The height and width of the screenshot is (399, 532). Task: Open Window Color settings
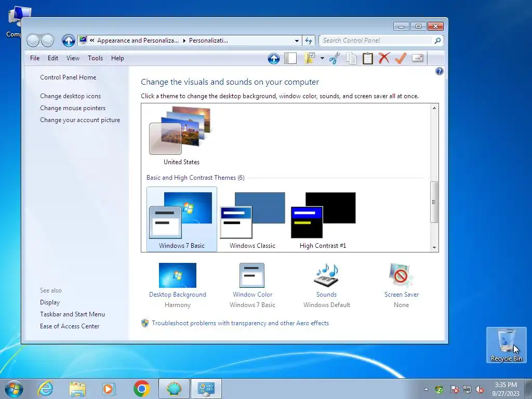(252, 285)
